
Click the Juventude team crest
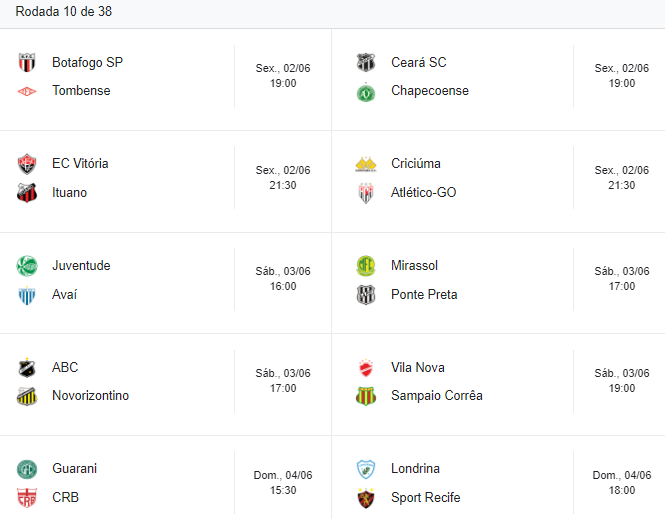(x=27, y=266)
